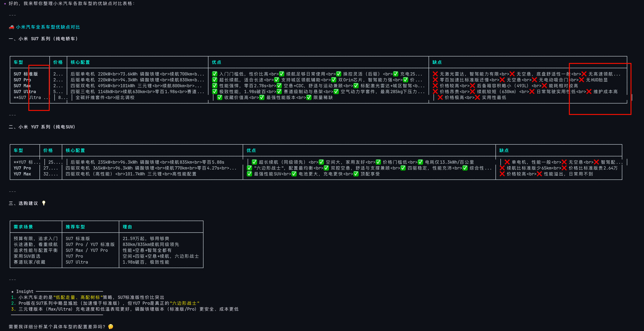Click the star symbol before Insight
644x331 pixels.
coord(12,292)
